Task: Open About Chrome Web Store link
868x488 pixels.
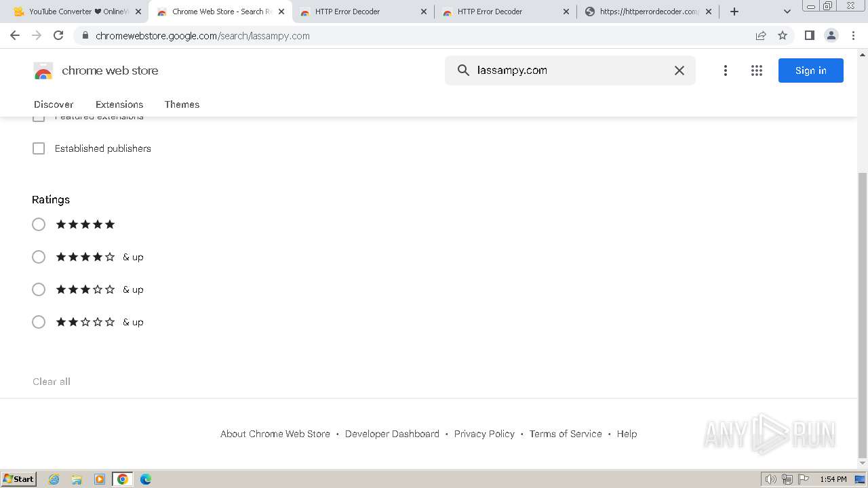Action: (x=275, y=434)
